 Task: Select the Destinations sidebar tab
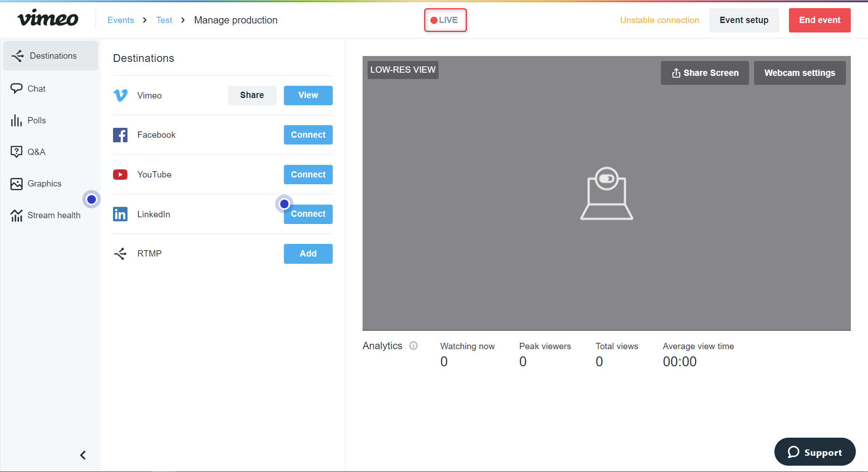click(51, 56)
